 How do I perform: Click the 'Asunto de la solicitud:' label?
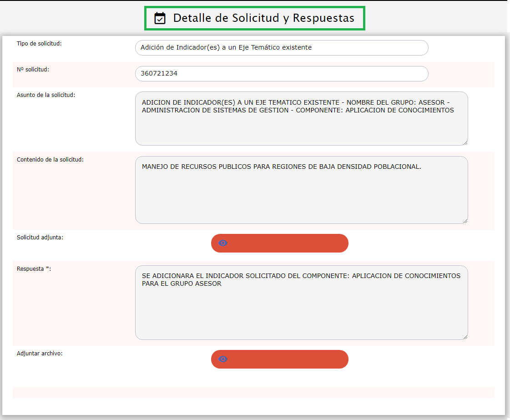click(46, 95)
